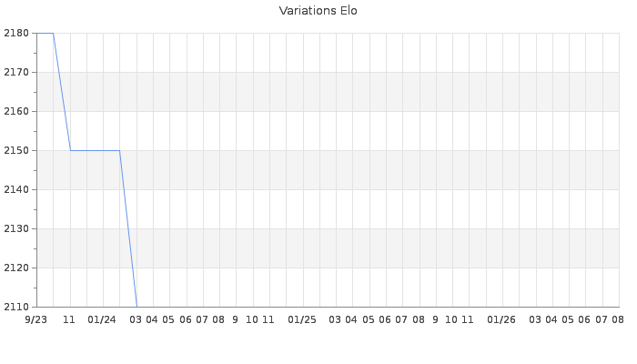Click line corner where 2180 plateau ends
Viewport: 637px width, 364px height.
[x=53, y=34]
